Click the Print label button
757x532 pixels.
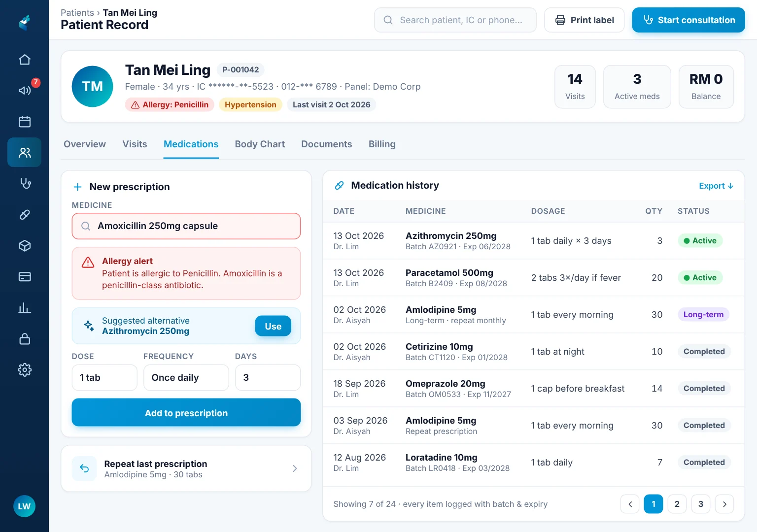[585, 20]
